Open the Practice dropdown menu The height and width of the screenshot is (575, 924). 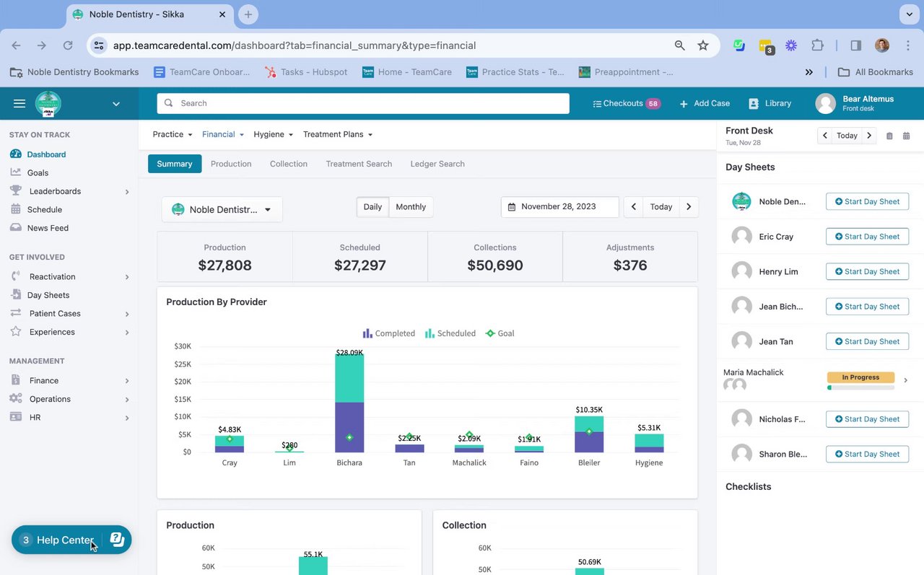click(173, 134)
